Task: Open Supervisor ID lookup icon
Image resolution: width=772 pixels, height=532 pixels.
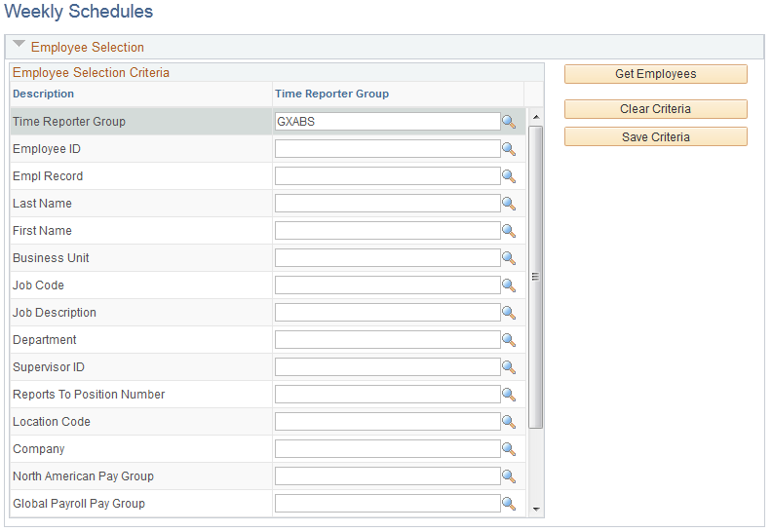Action: pyautogui.click(x=509, y=367)
